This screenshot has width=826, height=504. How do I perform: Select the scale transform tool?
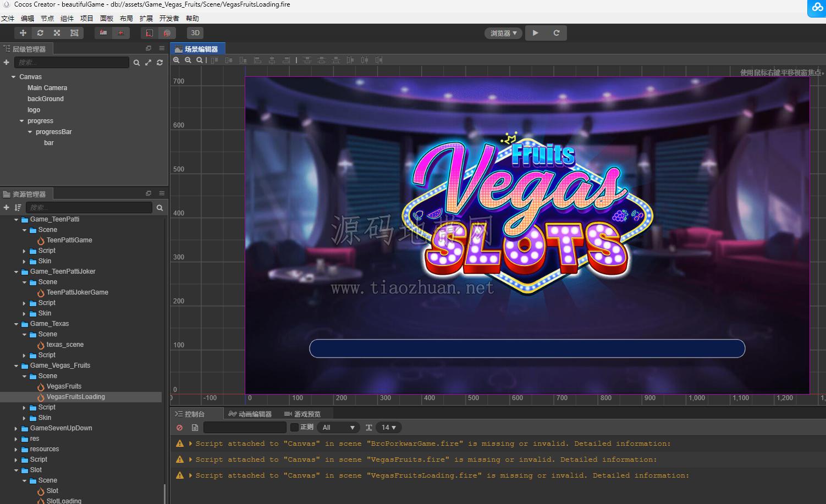[57, 33]
